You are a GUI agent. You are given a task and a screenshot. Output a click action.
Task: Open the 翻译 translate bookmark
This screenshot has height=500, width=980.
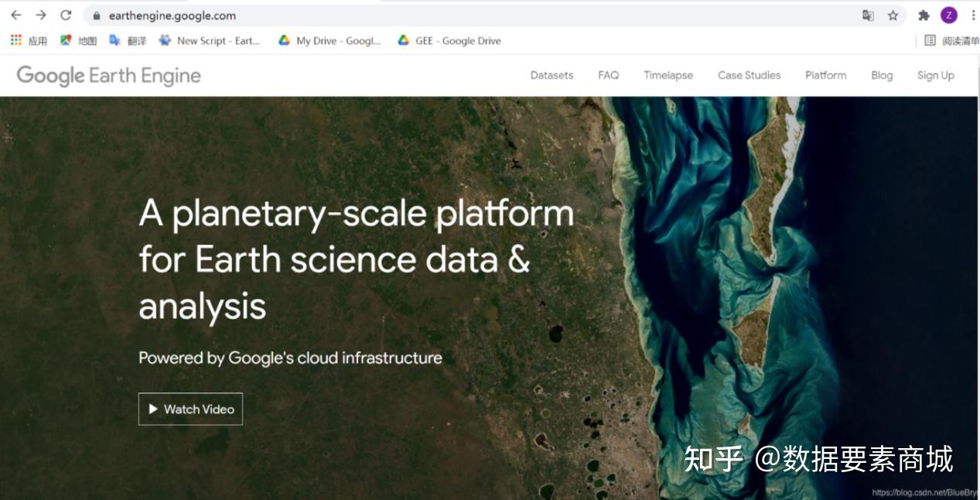128,40
